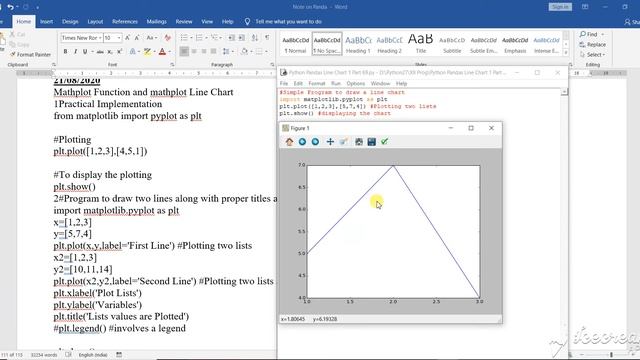Click the Multilevel List icon
The image size is (640, 360).
point(214,38)
